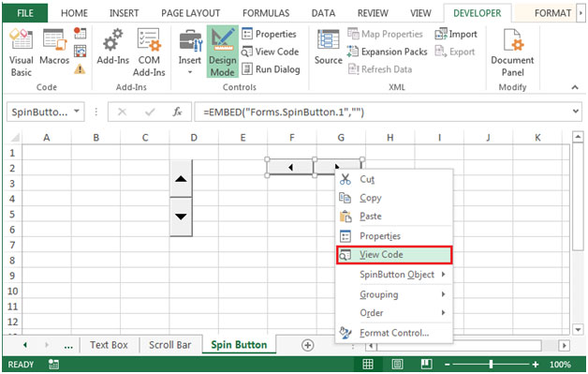The height and width of the screenshot is (374, 588).
Task: Click Import in the XML group
Action: point(456,34)
